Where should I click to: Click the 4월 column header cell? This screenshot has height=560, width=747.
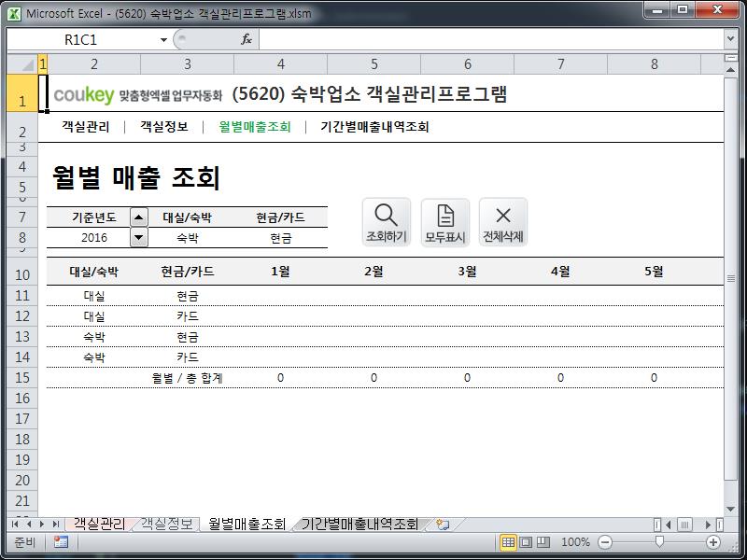(561, 272)
